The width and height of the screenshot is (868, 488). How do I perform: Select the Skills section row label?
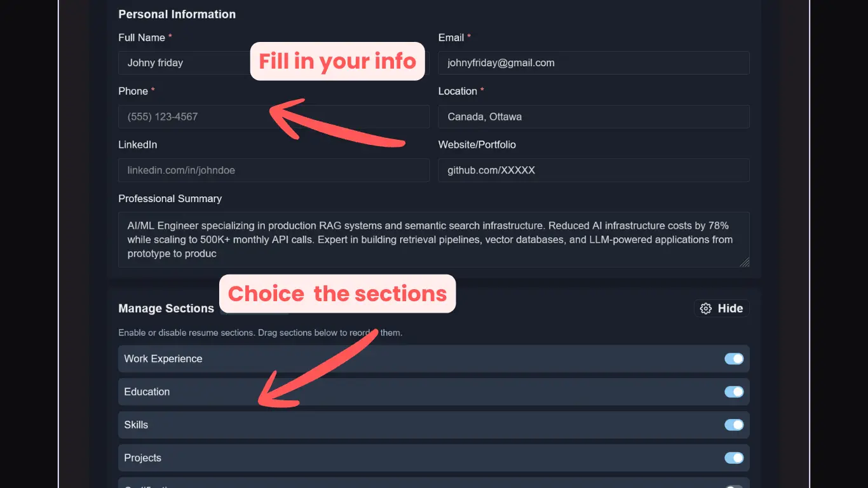tap(136, 425)
